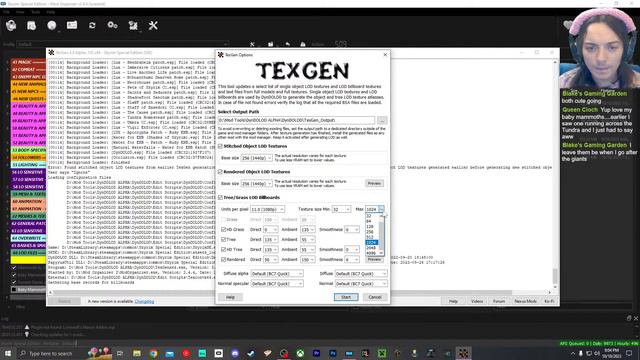Browse for output path with ellipsis button

pos(382,120)
